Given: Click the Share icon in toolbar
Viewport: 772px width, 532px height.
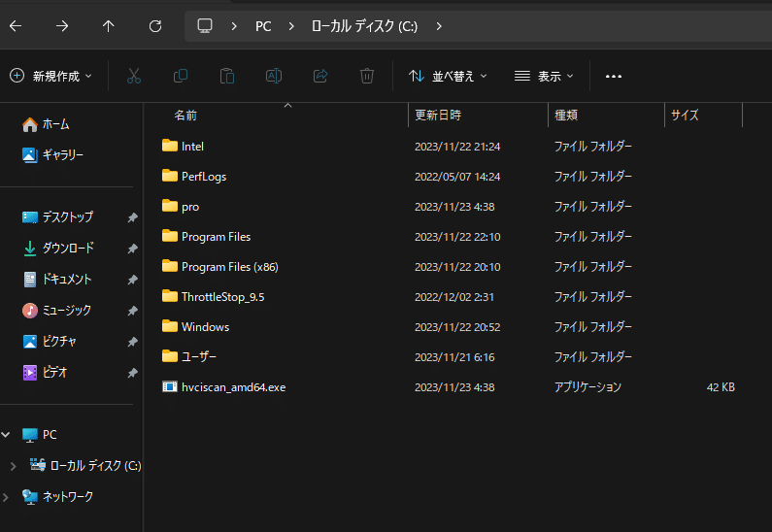Looking at the screenshot, I should (320, 76).
